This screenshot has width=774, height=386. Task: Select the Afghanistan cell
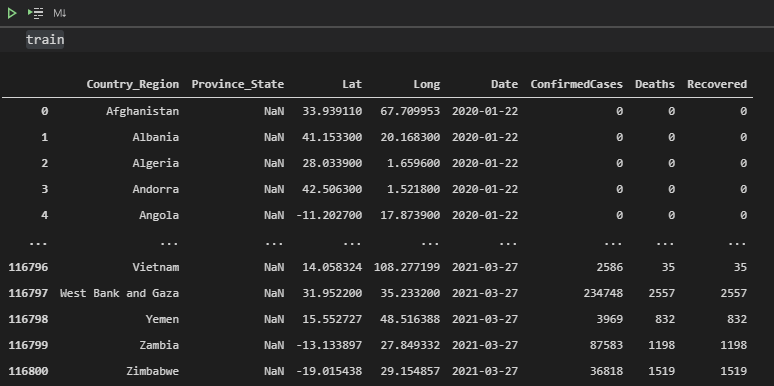tap(143, 111)
